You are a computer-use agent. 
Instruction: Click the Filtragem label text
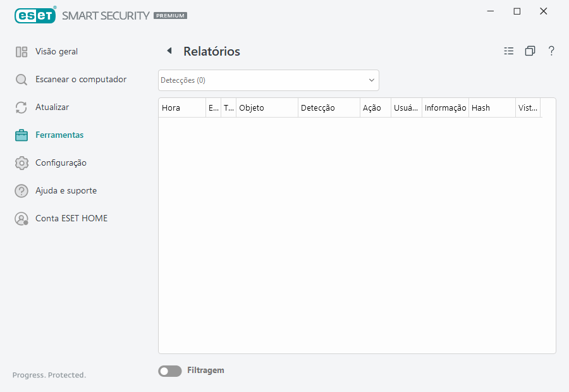[205, 370]
